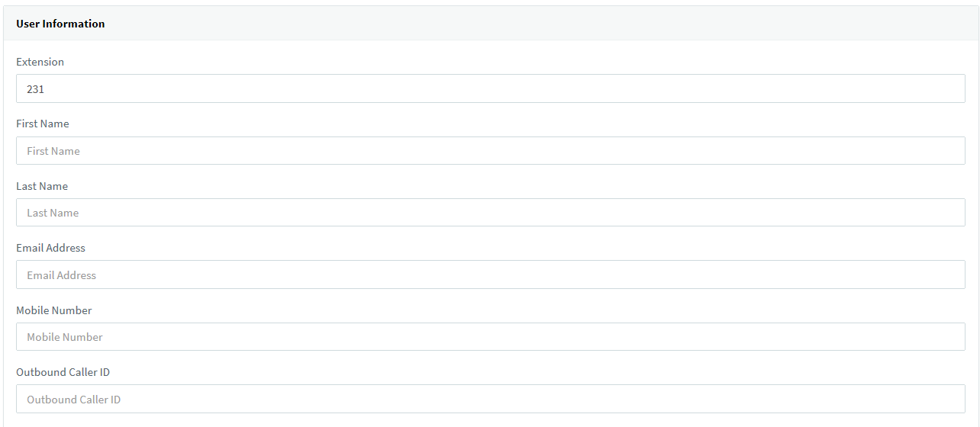
Task: Click the Email Address label above its field
Action: pos(50,248)
